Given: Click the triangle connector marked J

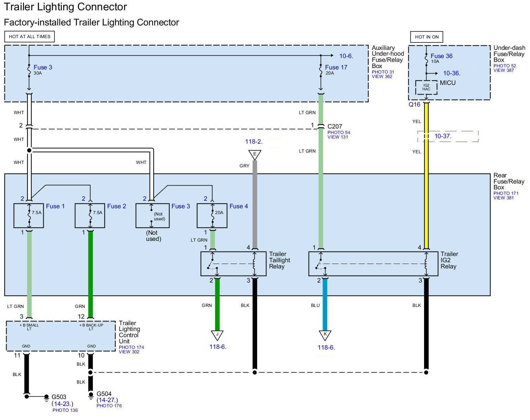Looking at the screenshot, I should (217, 335).
